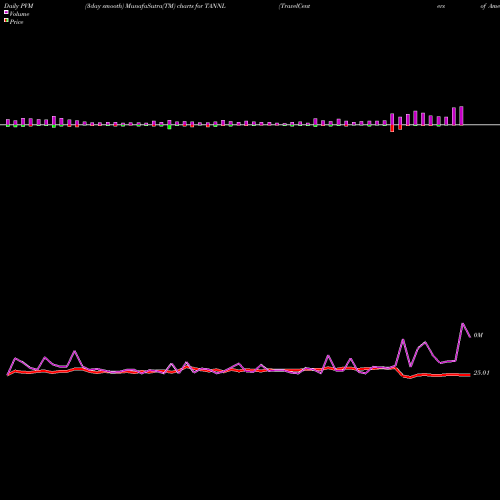Select the 'Volume' legend label
500x500 pixels.
coord(19,14)
